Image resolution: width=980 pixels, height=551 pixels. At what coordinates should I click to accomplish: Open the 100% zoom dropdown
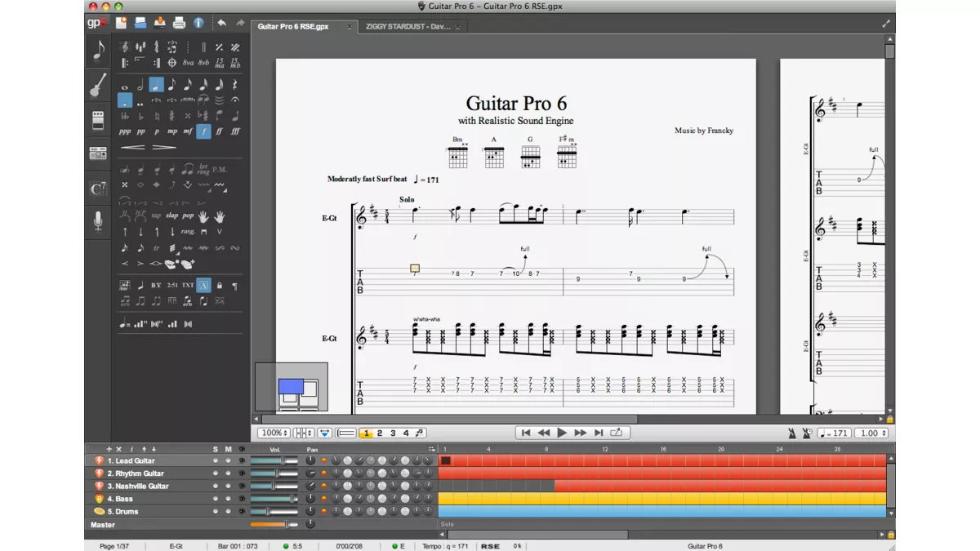point(274,433)
